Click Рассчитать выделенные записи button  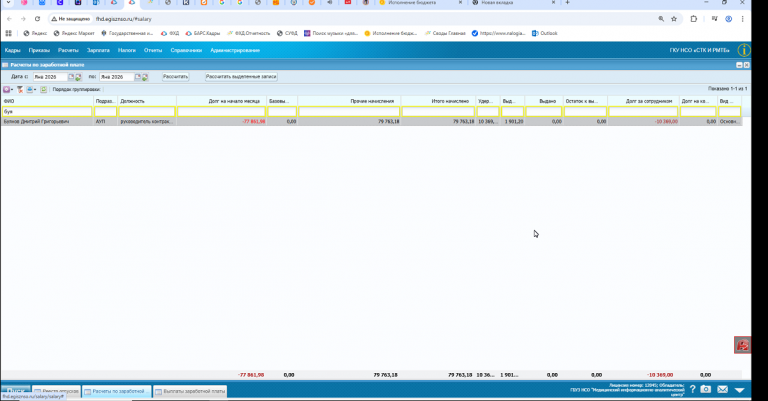click(241, 77)
